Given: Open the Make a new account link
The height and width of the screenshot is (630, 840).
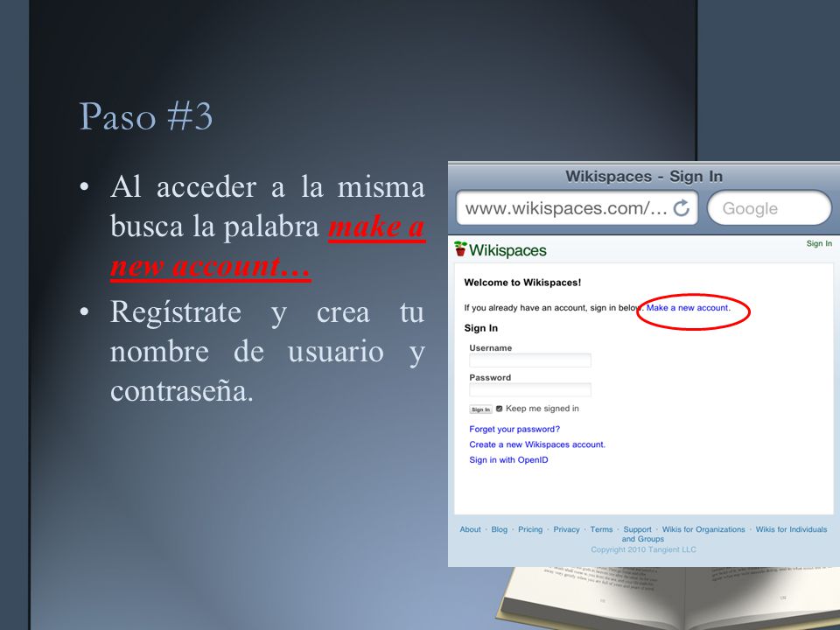Looking at the screenshot, I should (688, 308).
